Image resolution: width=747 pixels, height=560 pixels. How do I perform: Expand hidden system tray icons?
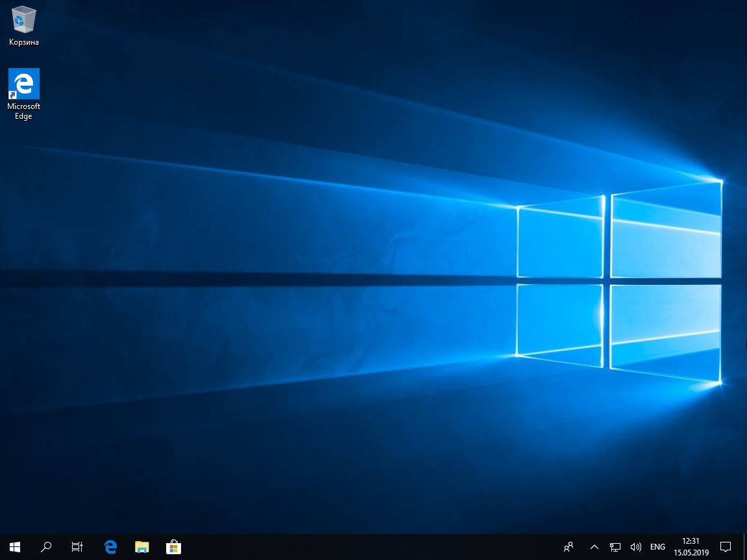pos(594,546)
